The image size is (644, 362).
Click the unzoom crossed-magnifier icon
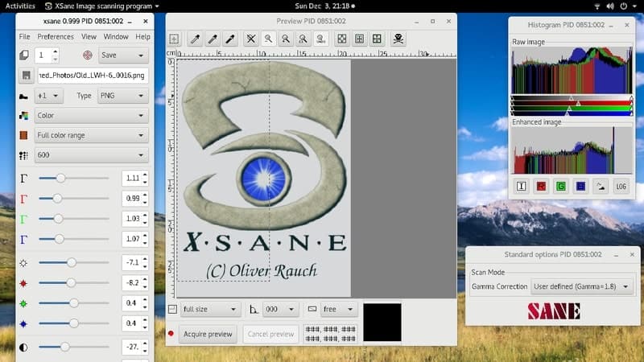click(251, 39)
